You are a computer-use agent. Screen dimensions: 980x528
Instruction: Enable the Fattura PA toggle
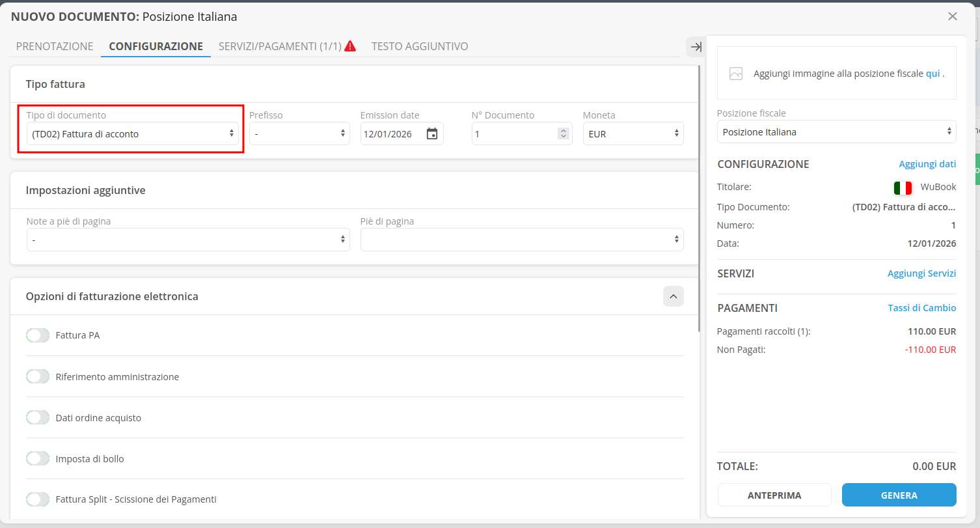coord(38,335)
